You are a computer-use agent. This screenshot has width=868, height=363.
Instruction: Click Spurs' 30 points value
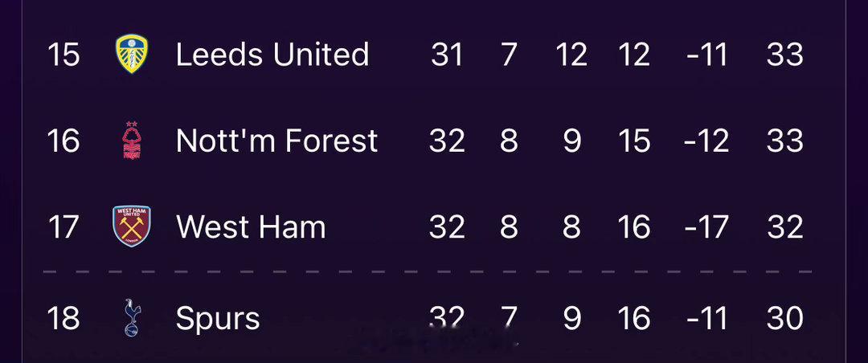785,318
